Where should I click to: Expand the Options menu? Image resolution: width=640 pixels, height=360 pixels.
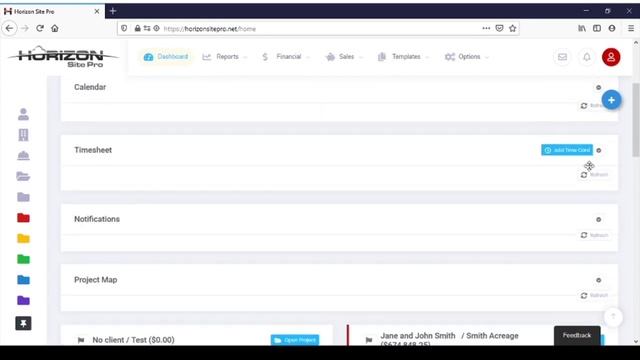point(467,57)
